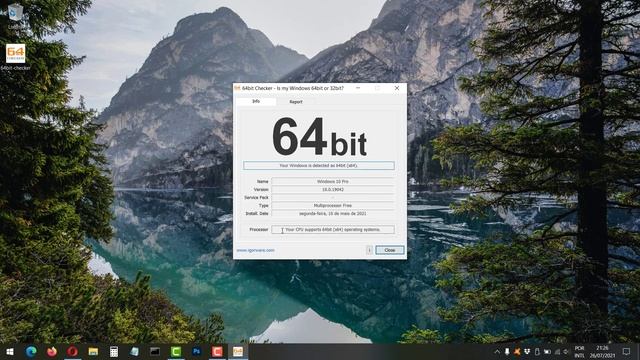
Task: Open the www.igorware.com link
Action: (256, 250)
